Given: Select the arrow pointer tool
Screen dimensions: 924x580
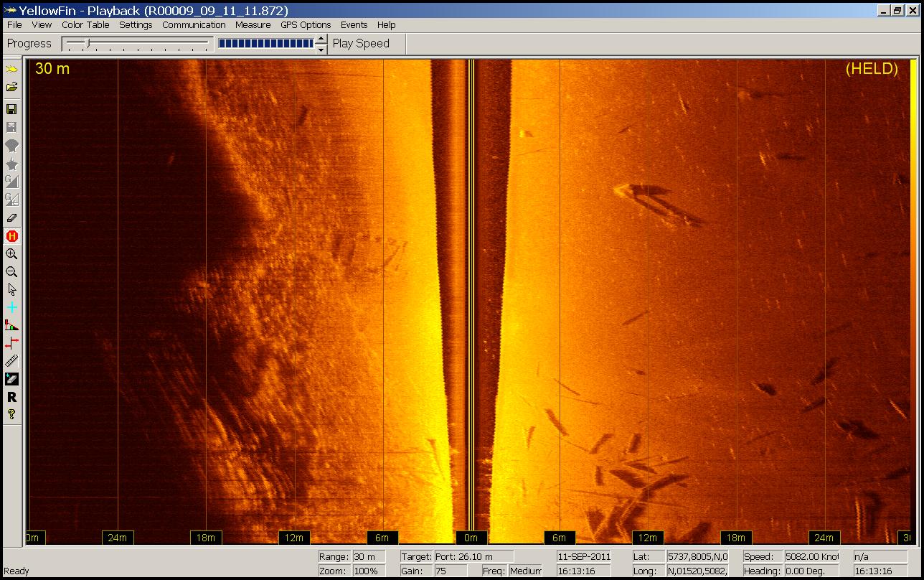Looking at the screenshot, I should pos(11,289).
